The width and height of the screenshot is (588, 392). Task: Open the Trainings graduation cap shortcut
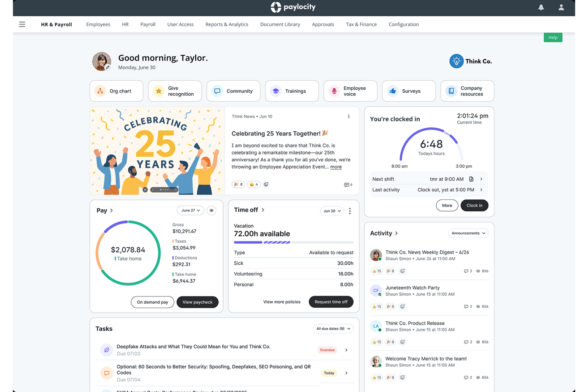292,91
